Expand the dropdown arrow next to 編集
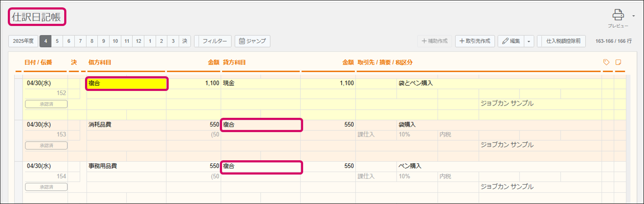Screen dimensions: 644x204 click(x=529, y=41)
